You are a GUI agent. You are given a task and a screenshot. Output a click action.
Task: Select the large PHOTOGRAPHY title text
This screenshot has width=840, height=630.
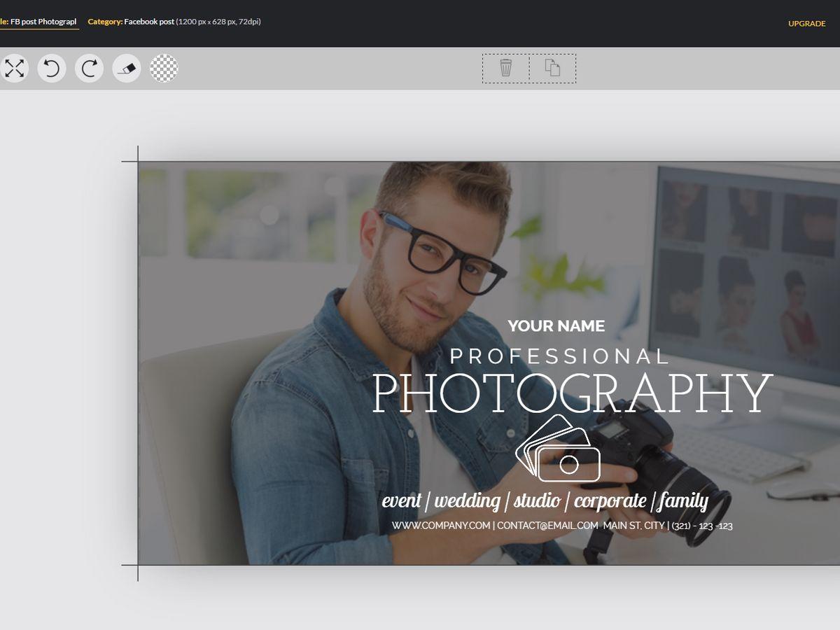(572, 394)
